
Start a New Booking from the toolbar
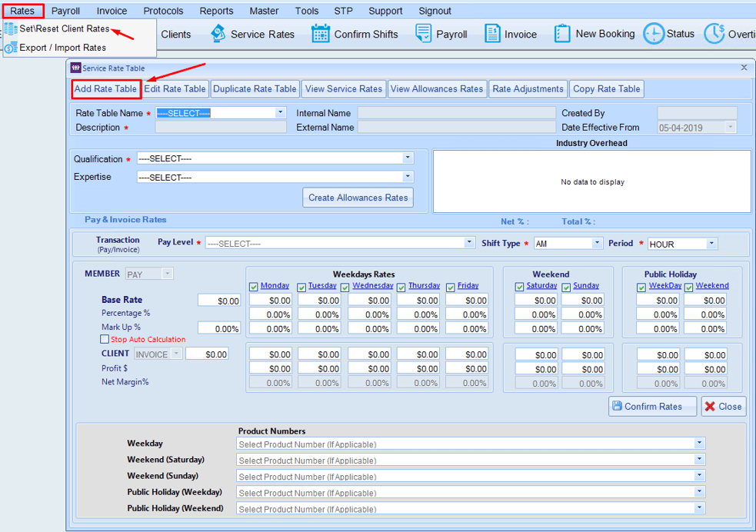594,34
